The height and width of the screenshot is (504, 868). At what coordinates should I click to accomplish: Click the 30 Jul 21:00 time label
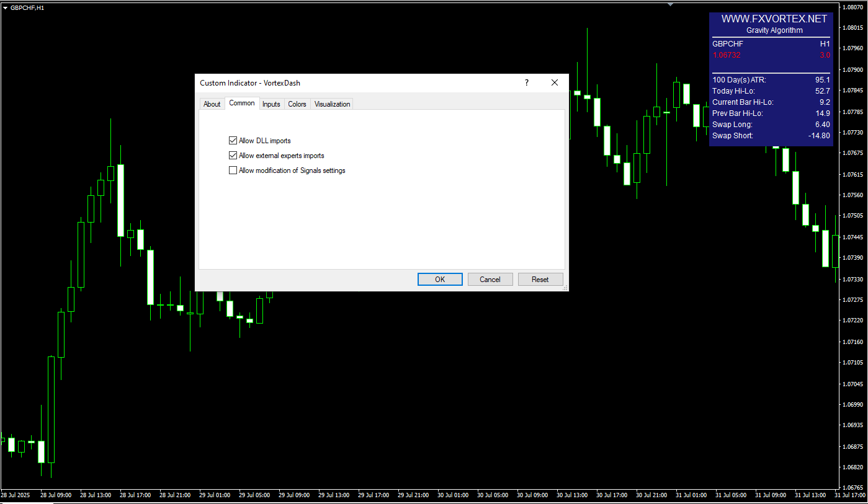pyautogui.click(x=651, y=496)
